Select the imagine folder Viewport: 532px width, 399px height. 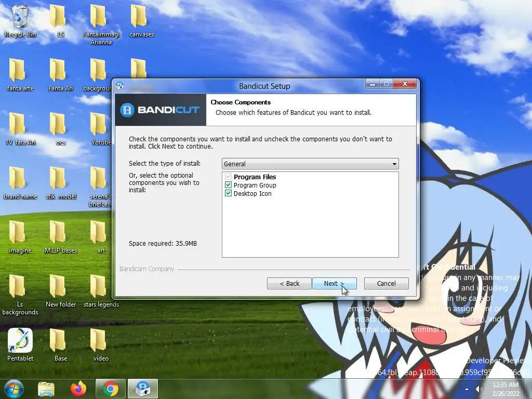20,237
